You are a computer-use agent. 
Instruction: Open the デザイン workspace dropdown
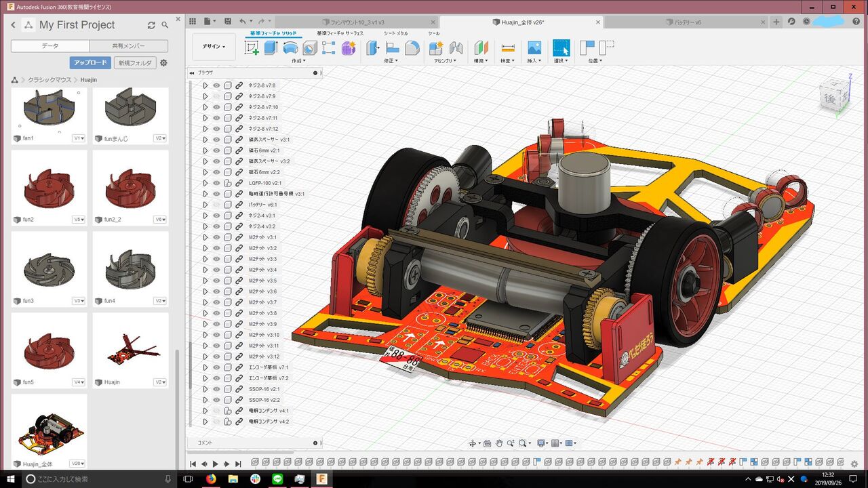pos(214,47)
